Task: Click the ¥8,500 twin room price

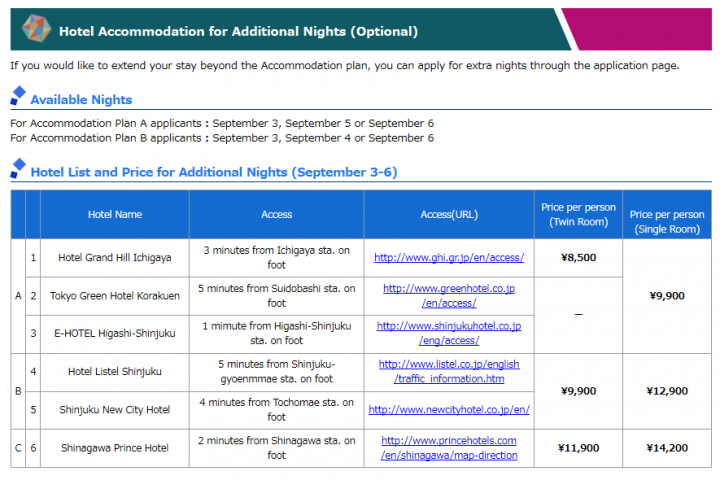Action: 579,258
